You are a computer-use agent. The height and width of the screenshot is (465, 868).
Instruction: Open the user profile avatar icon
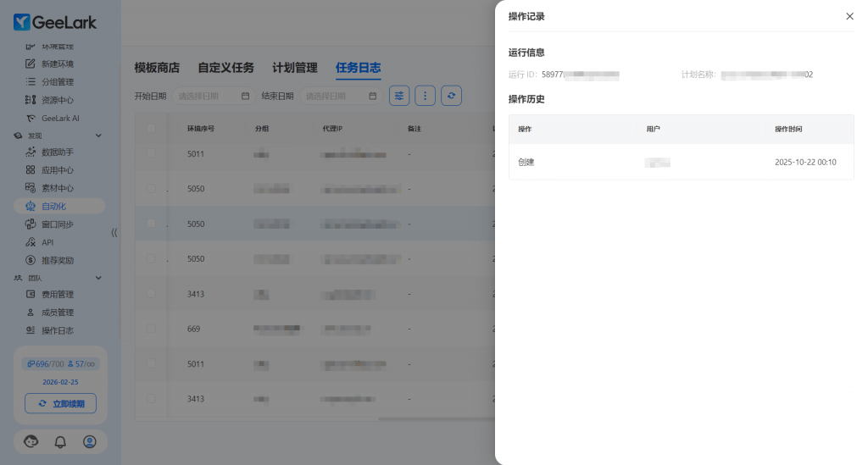tap(90, 441)
